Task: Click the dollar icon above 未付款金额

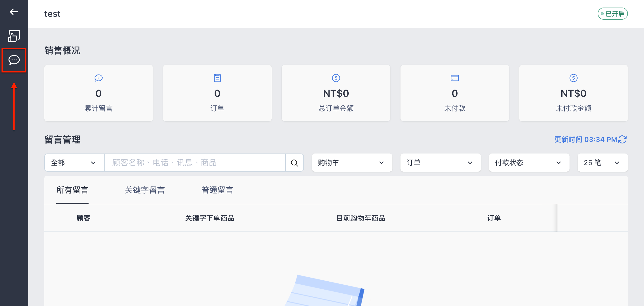Action: tap(574, 78)
